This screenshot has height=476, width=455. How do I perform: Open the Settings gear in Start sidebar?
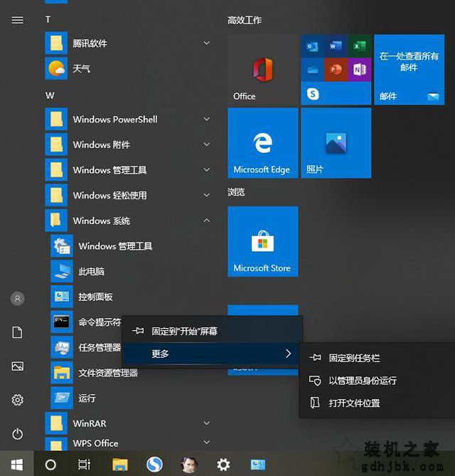pyautogui.click(x=17, y=400)
